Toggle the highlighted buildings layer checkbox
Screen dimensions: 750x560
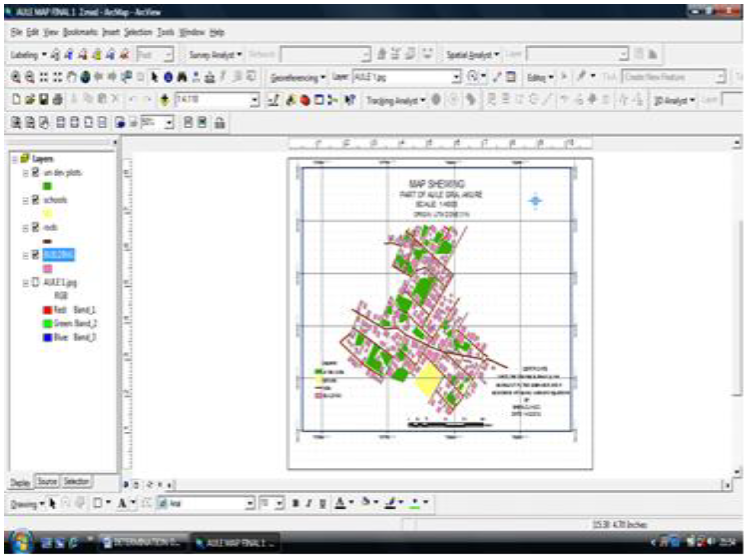35,255
